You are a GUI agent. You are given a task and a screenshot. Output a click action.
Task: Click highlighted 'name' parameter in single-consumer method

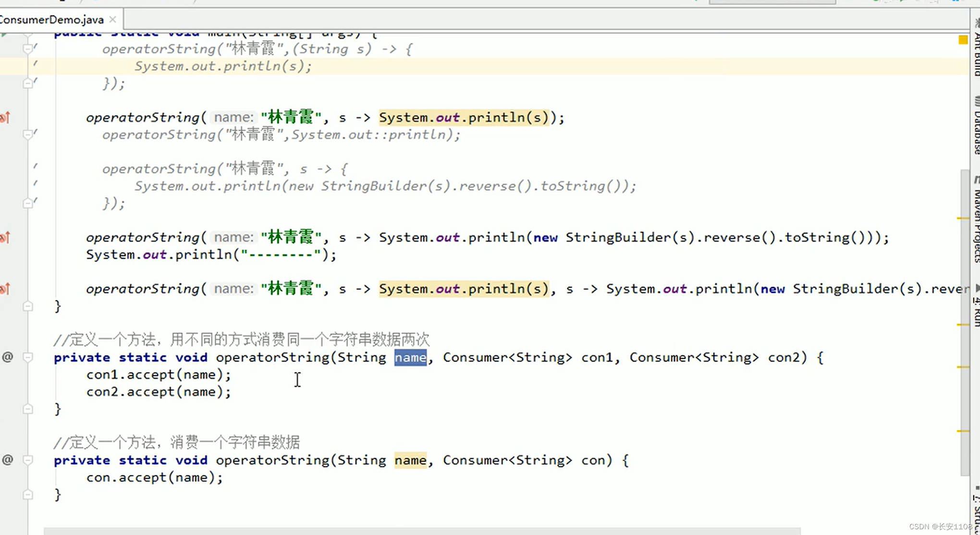[410, 460]
